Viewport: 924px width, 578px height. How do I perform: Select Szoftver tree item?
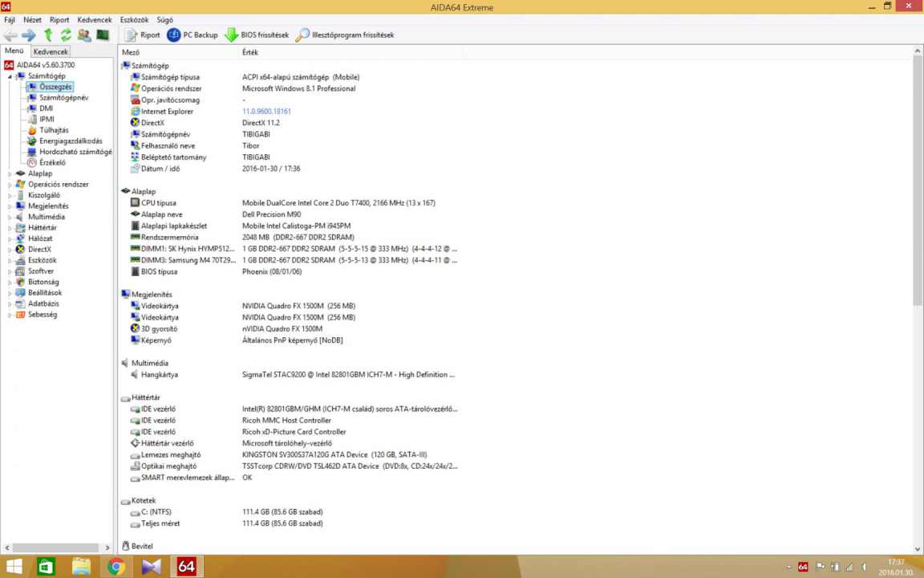[x=41, y=271]
